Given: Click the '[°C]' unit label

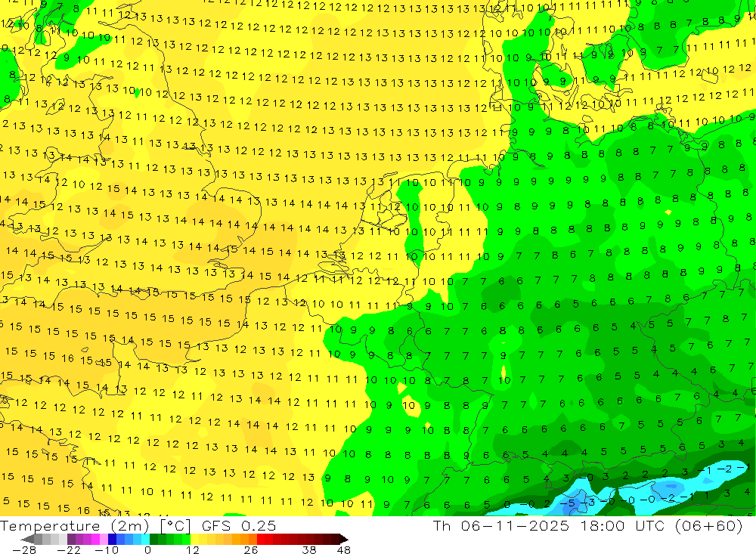Looking at the screenshot, I should point(175,526).
